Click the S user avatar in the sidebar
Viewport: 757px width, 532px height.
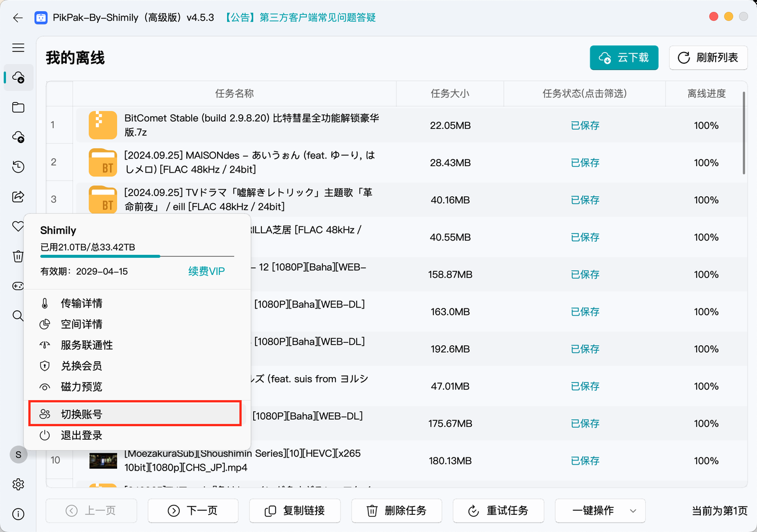tap(18, 455)
